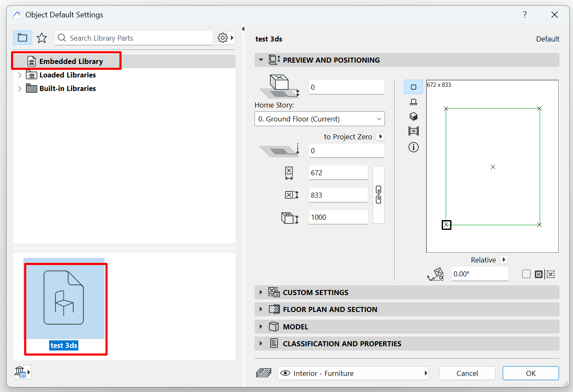Image resolution: width=573 pixels, height=392 pixels.
Task: Enable the mirror checkbox beside rotation angle
Action: [526, 274]
